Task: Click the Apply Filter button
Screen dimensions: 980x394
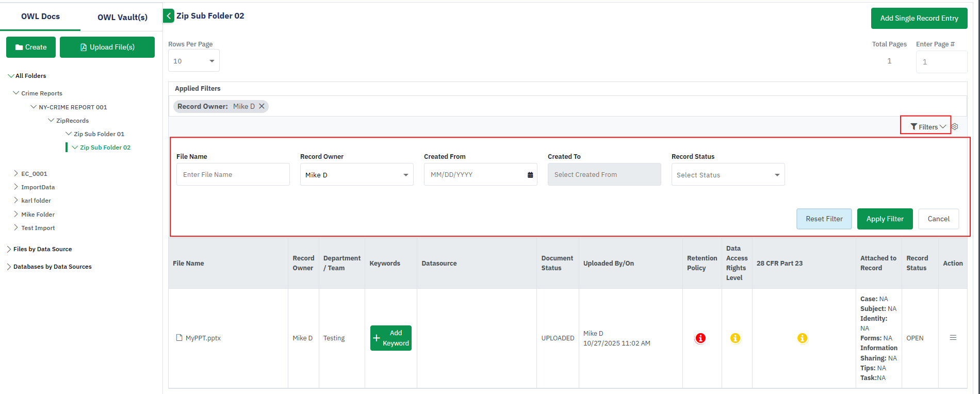Action: (x=885, y=219)
